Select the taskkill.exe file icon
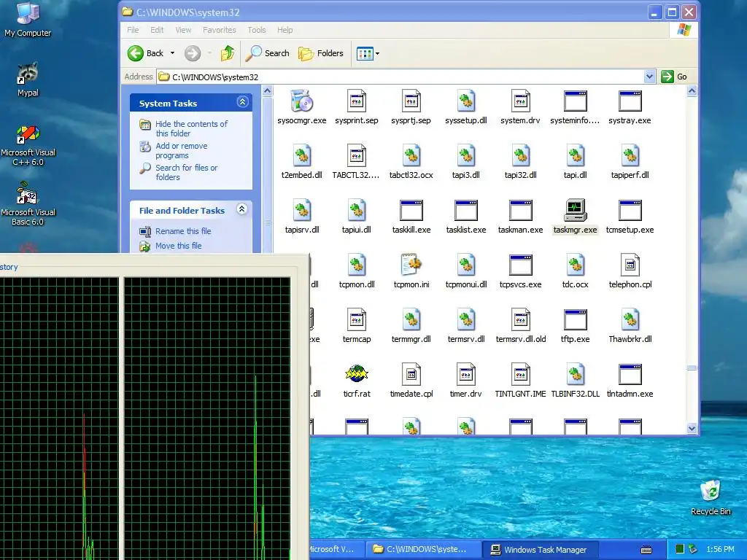This screenshot has height=560, width=747. pos(411,211)
